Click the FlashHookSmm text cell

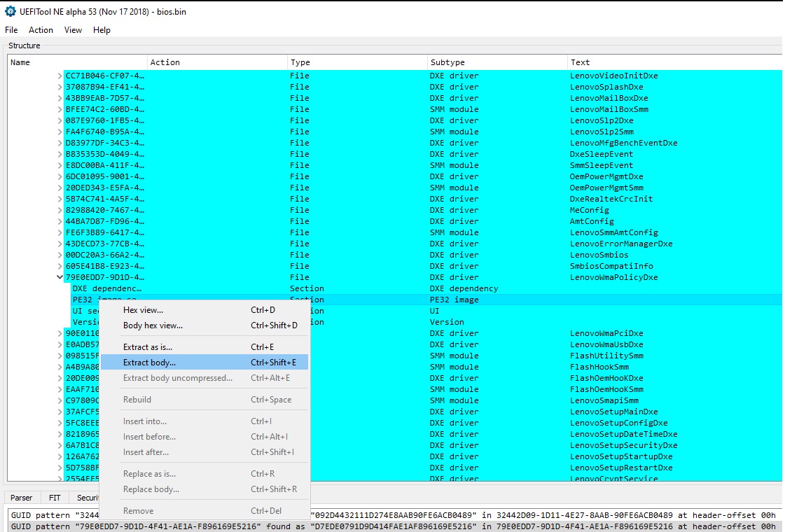pos(599,367)
